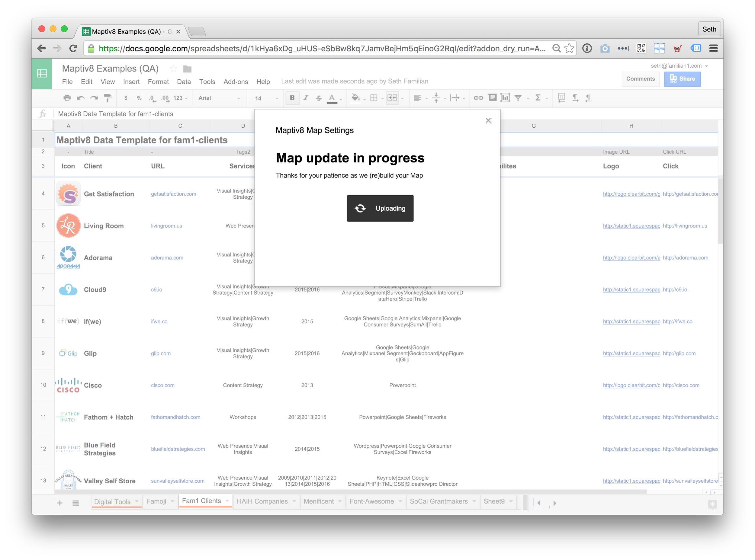Click the print icon in the toolbar
755x560 pixels.
pos(67,98)
